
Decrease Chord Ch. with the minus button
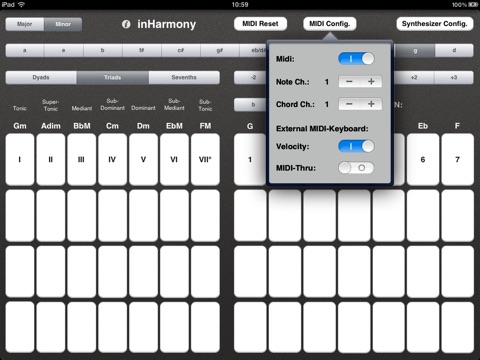click(x=349, y=104)
